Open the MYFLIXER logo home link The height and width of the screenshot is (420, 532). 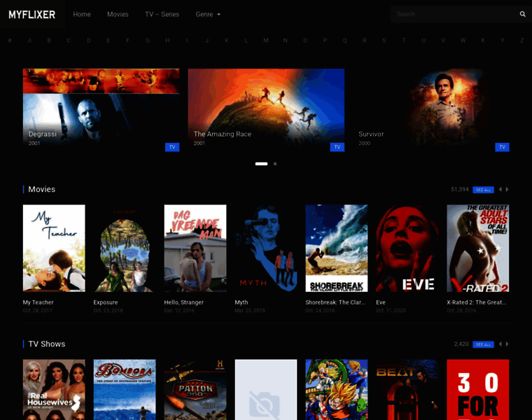32,14
